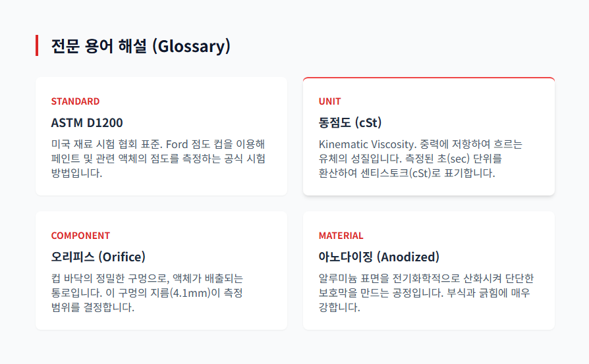Click the 오리피스 (Orifice) title
The width and height of the screenshot is (589, 364).
98,257
